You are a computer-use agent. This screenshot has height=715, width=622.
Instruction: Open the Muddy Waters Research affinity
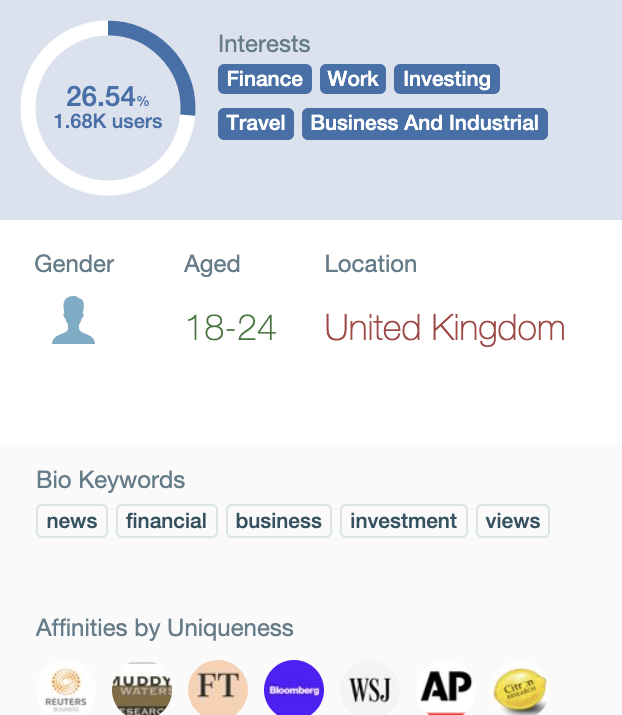[x=142, y=689]
